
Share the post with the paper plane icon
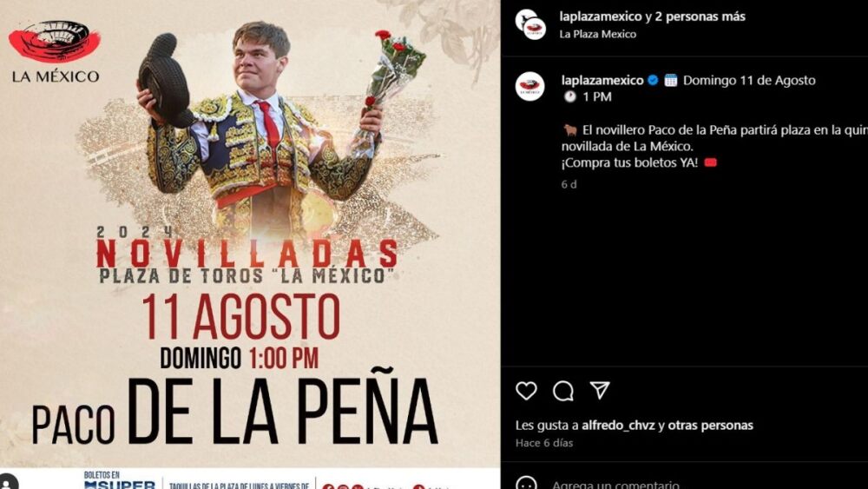pos(600,391)
